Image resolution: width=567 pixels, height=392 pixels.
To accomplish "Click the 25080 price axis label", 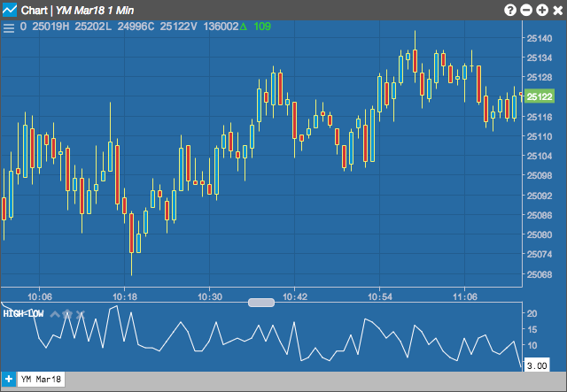I will 540,234.
